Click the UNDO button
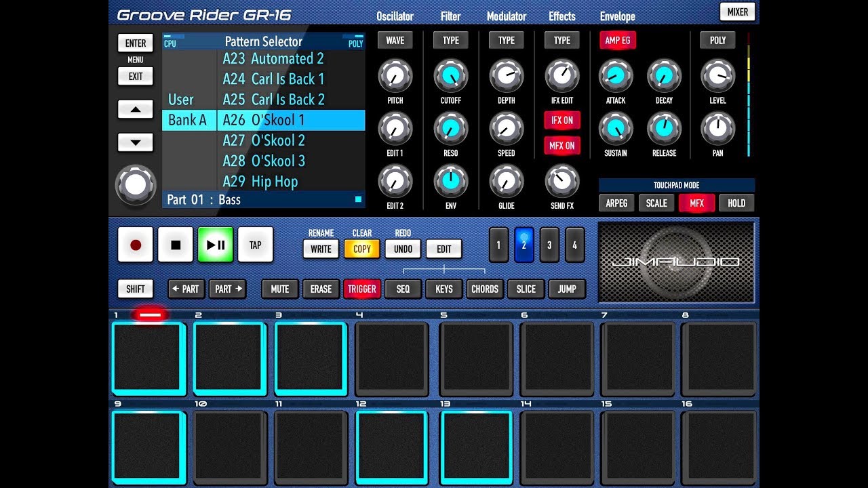868x488 pixels. pos(403,249)
